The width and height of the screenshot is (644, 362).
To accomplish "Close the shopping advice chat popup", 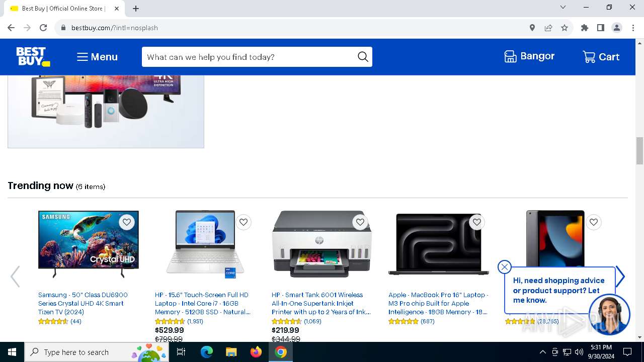I will [505, 267].
